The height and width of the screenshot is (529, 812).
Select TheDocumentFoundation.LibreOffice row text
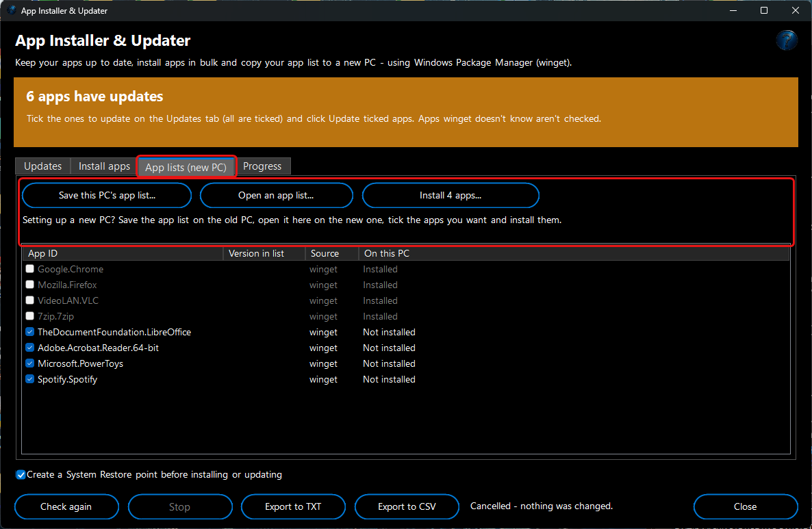114,333
